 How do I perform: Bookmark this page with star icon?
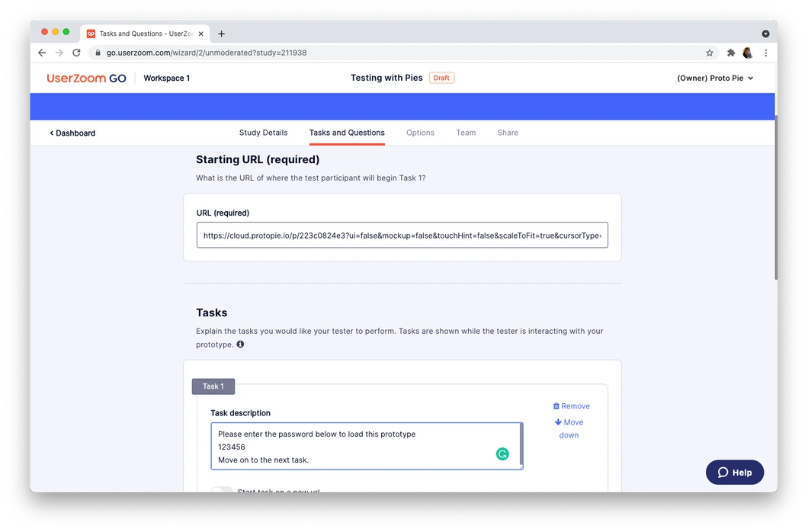click(x=710, y=53)
